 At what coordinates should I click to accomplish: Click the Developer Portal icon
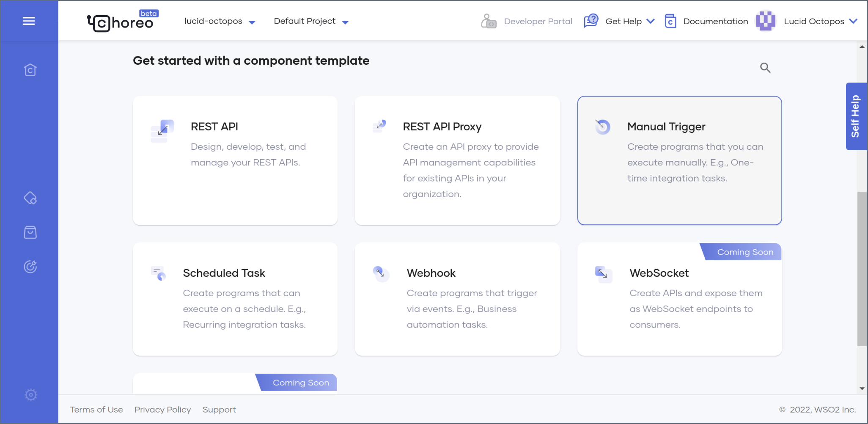(x=489, y=21)
